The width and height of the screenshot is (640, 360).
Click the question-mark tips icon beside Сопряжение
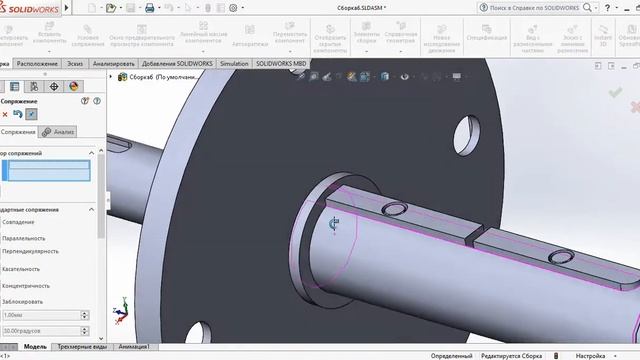(85, 101)
